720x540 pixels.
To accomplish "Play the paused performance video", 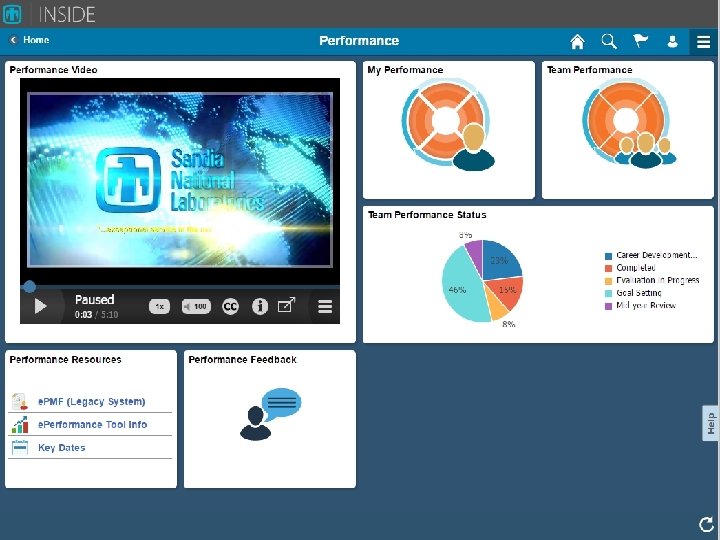I will (40, 306).
